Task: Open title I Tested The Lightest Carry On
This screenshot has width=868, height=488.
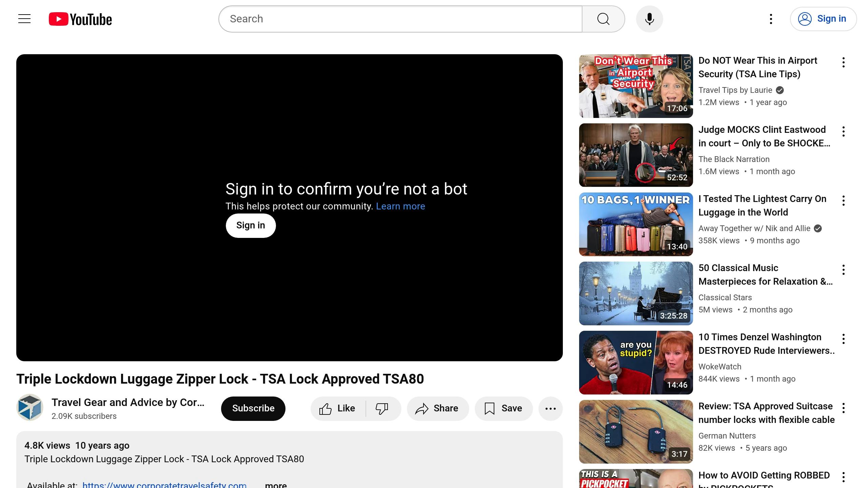Action: click(x=763, y=205)
